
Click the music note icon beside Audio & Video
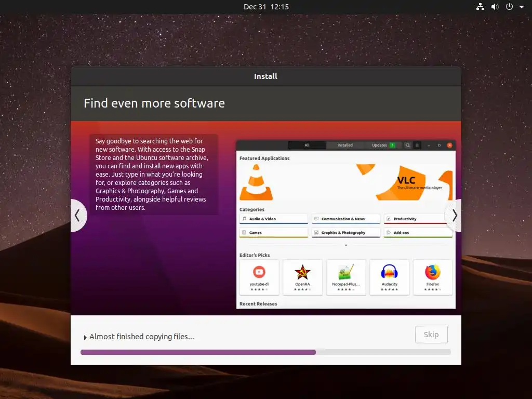click(244, 219)
